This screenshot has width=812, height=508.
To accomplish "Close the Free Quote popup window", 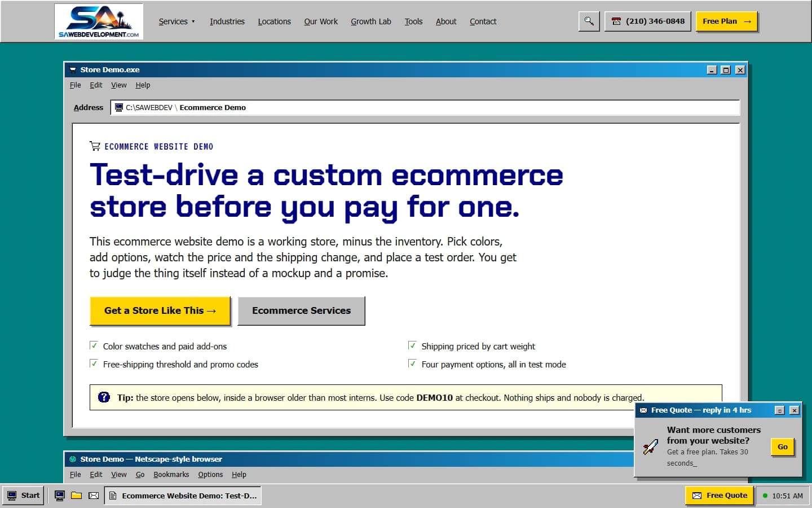I will coord(794,410).
